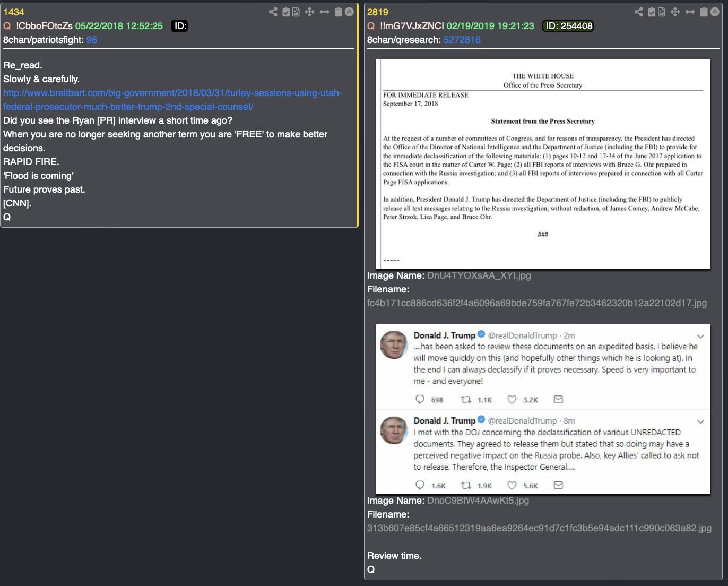The width and height of the screenshot is (728, 586).
Task: Click timestamp 02/19/2019 19:21:23
Action: 490,26
